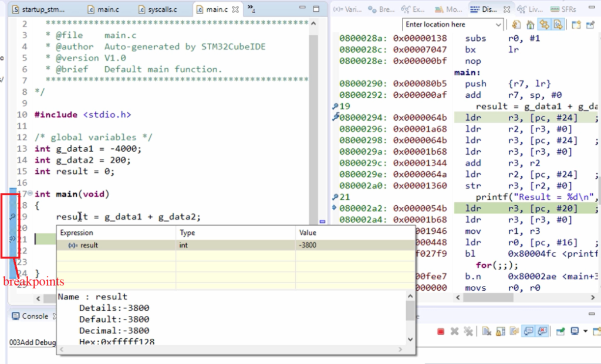
Task: Select the Disassembly view tab
Action: 484,9
